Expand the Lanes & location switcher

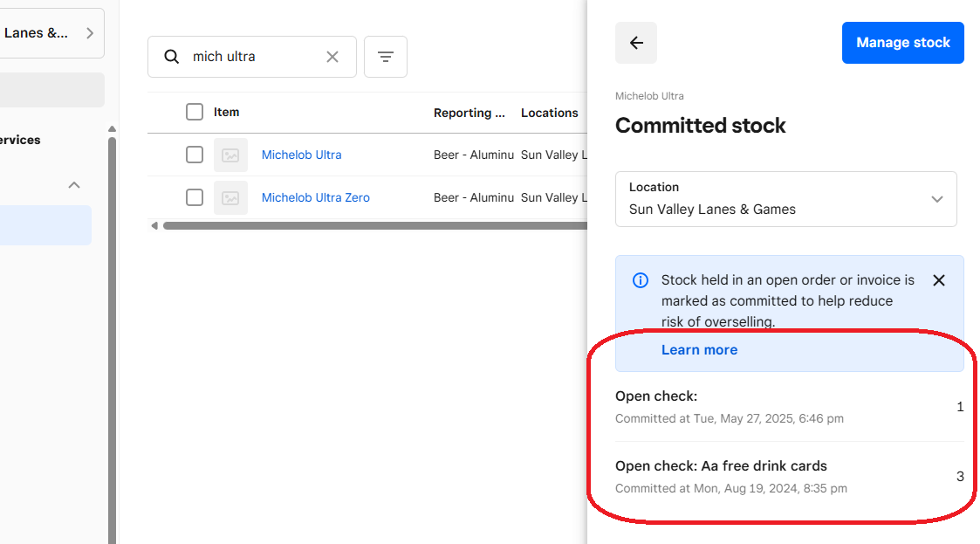pyautogui.click(x=51, y=33)
